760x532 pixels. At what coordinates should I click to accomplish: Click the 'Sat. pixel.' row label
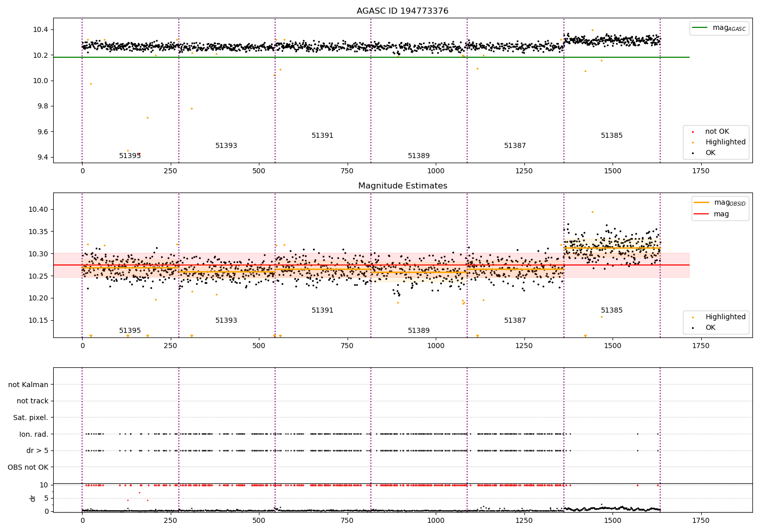[31, 418]
